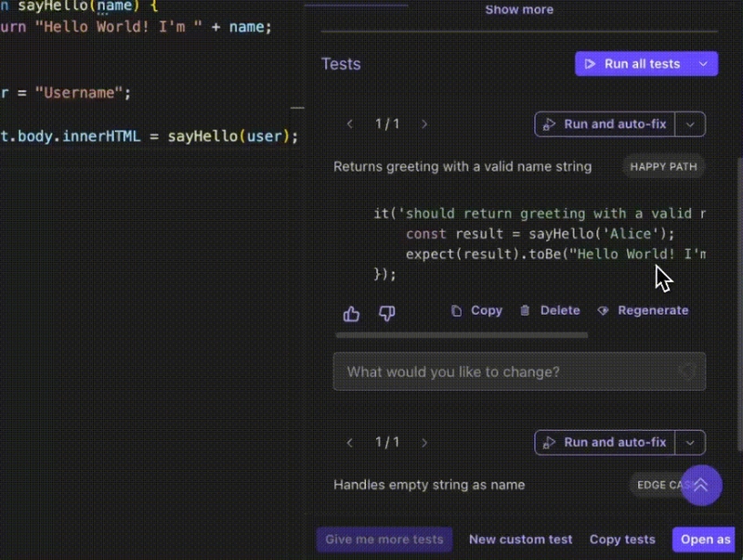Give the test a thumbs down
This screenshot has width=743, height=560.
tap(387, 313)
